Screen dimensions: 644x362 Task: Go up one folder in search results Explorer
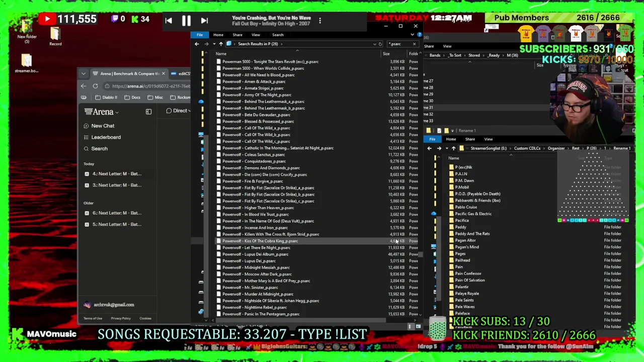tap(220, 44)
